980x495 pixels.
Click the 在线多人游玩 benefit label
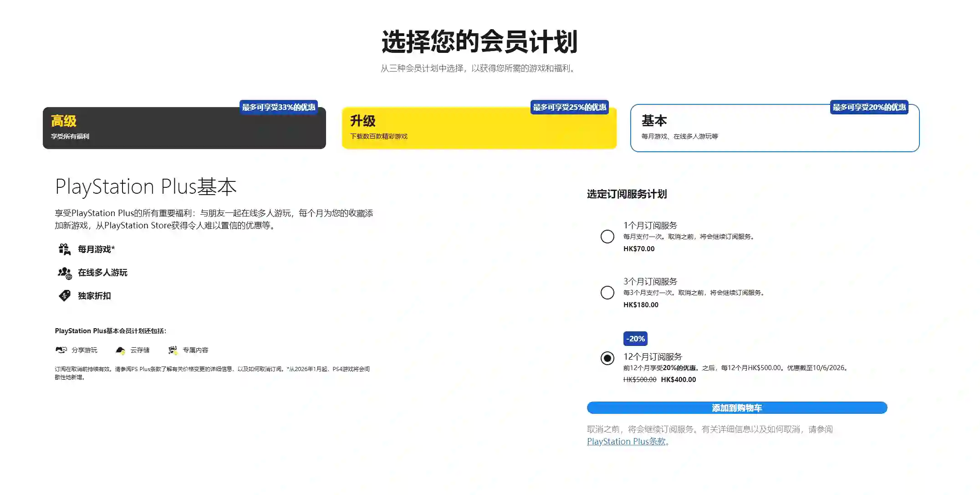point(102,273)
